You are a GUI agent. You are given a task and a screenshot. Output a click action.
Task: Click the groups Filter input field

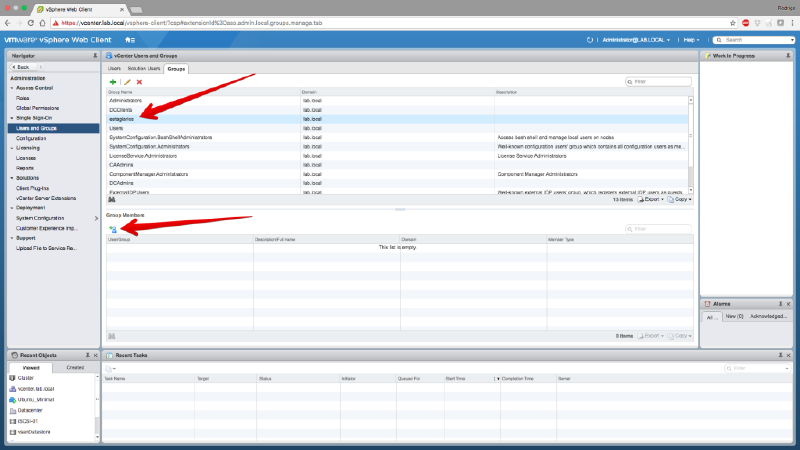(660, 82)
